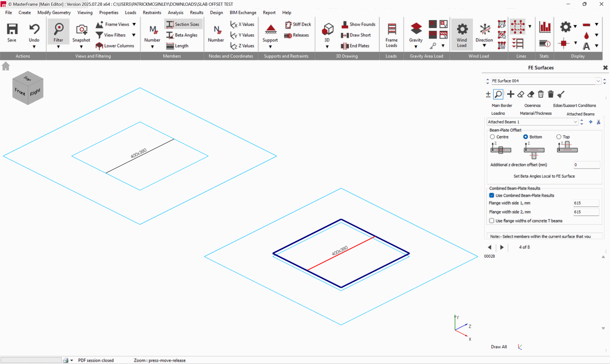The width and height of the screenshot is (610, 364).
Task: Open the Attached Beams 1 combo box
Action: coord(575,122)
